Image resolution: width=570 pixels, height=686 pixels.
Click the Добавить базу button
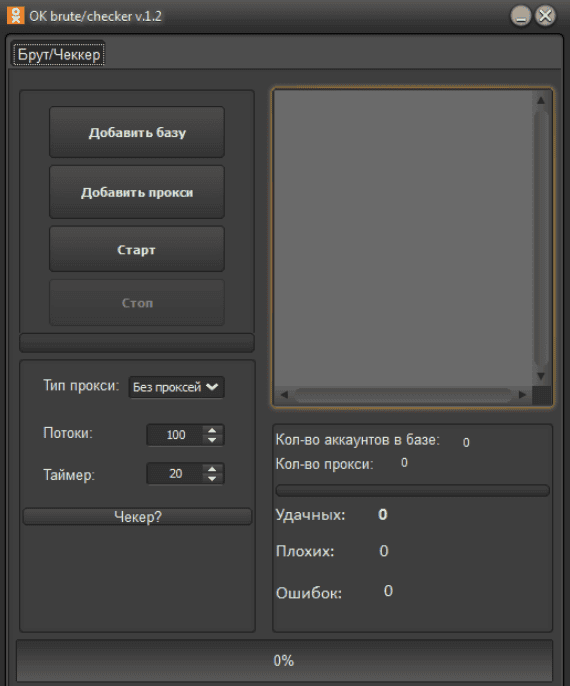(137, 132)
